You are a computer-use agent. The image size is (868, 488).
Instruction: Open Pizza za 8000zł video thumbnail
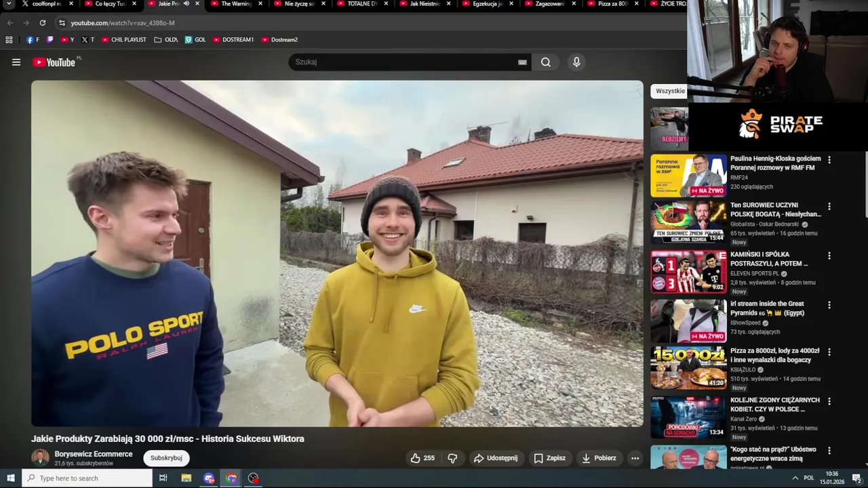pos(688,367)
